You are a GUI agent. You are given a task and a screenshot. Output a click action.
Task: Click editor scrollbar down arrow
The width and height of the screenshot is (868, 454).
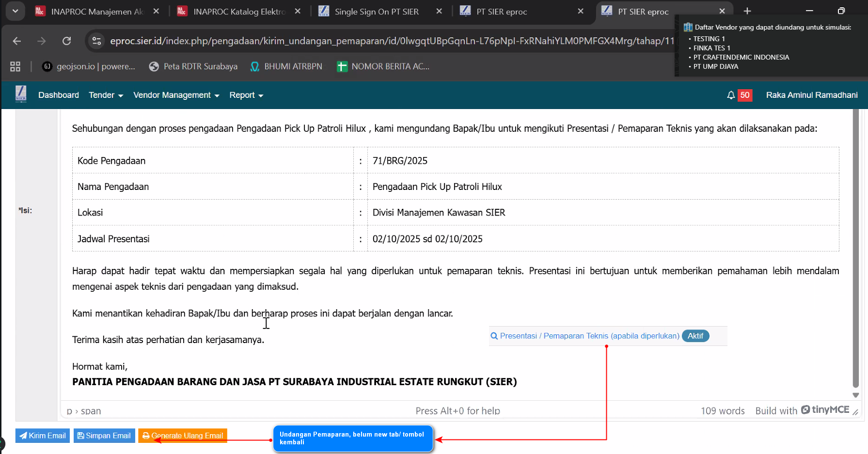(x=855, y=395)
